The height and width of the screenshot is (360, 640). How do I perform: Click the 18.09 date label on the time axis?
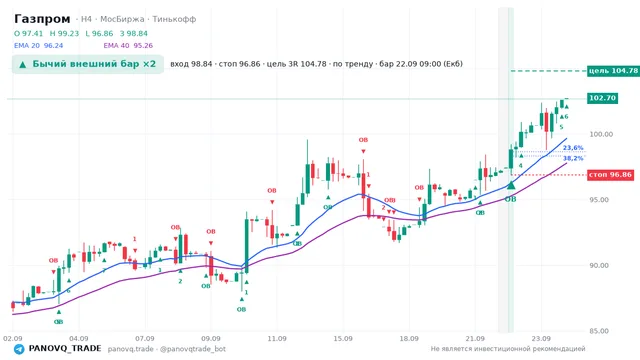(x=409, y=338)
